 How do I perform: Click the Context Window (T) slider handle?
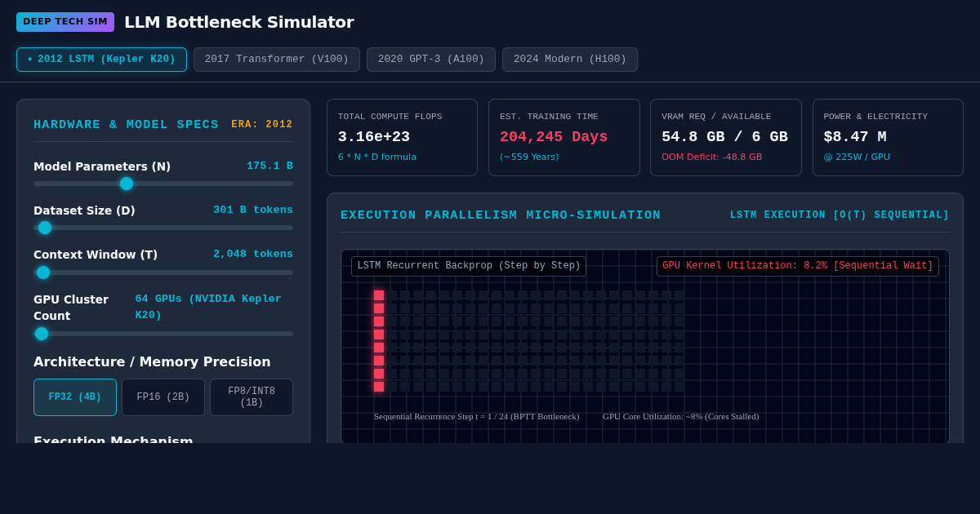[x=43, y=273]
